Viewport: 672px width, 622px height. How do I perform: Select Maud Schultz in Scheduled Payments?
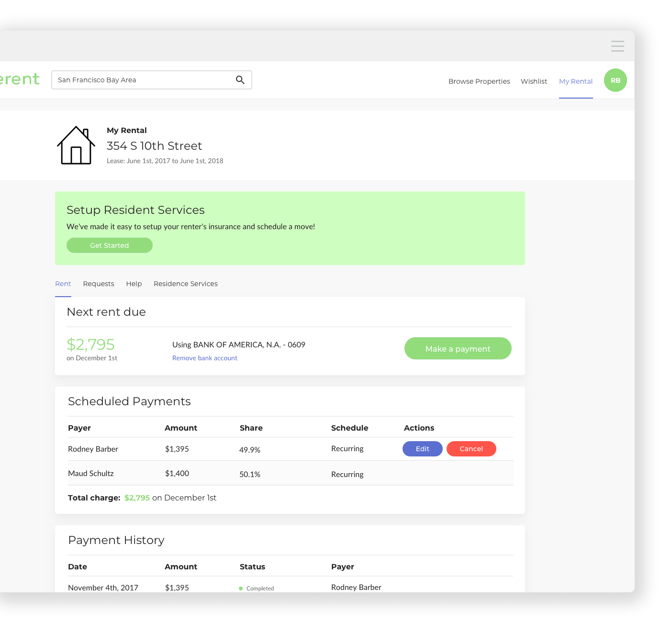pyautogui.click(x=91, y=473)
